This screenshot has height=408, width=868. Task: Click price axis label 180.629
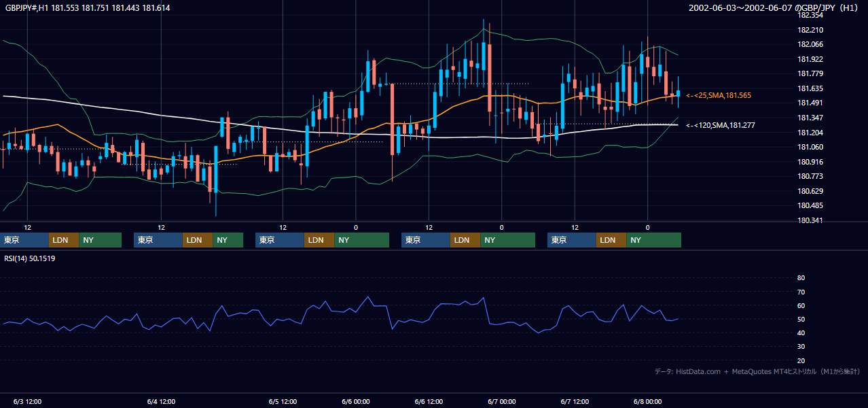click(810, 191)
